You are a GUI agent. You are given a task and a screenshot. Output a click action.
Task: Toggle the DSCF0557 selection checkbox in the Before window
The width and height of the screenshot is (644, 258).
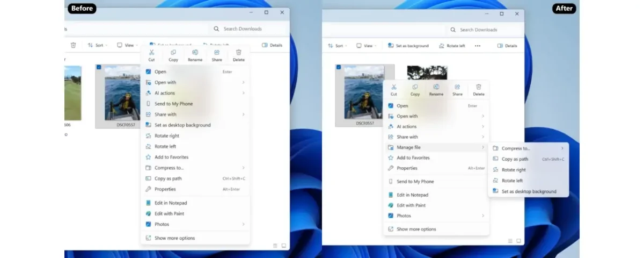point(98,68)
